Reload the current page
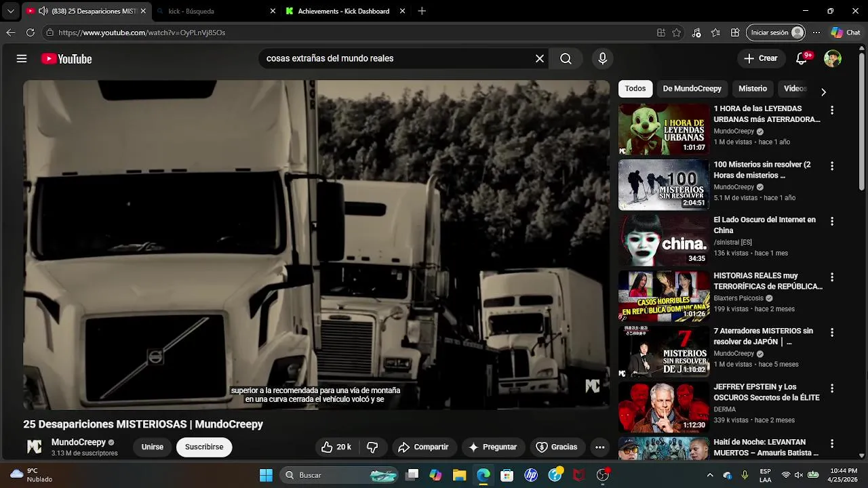The height and width of the screenshot is (488, 868). click(31, 33)
